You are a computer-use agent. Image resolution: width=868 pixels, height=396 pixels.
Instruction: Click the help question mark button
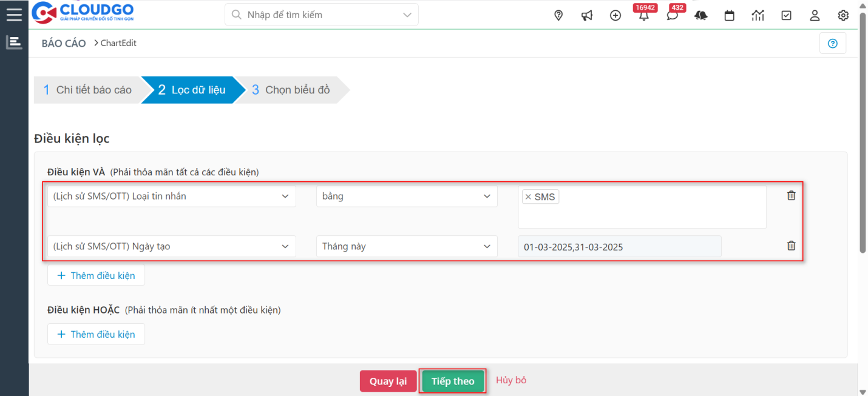point(832,42)
